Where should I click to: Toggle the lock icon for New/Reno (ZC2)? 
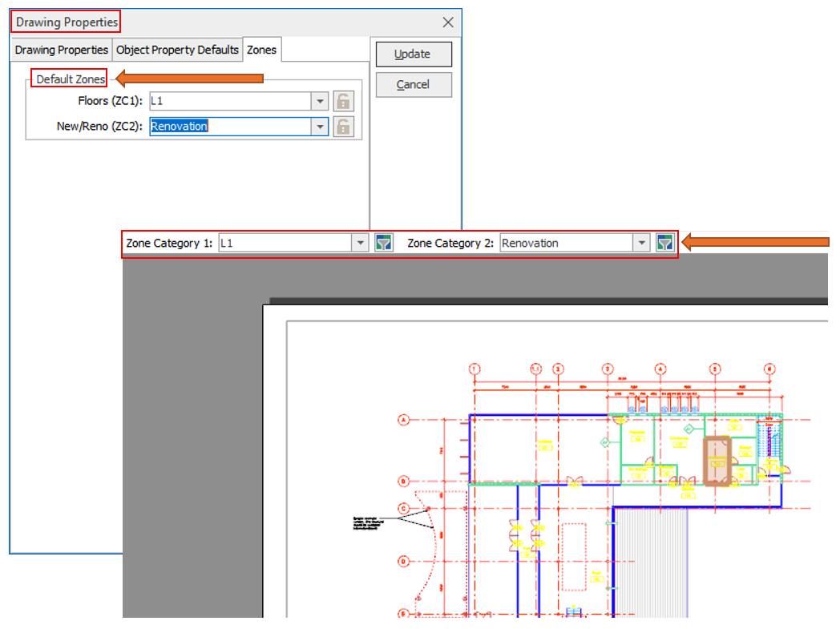click(x=343, y=127)
